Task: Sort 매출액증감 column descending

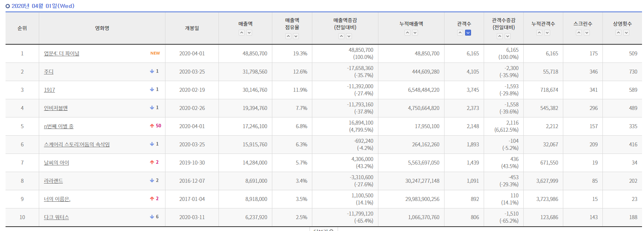Action: 349,36
